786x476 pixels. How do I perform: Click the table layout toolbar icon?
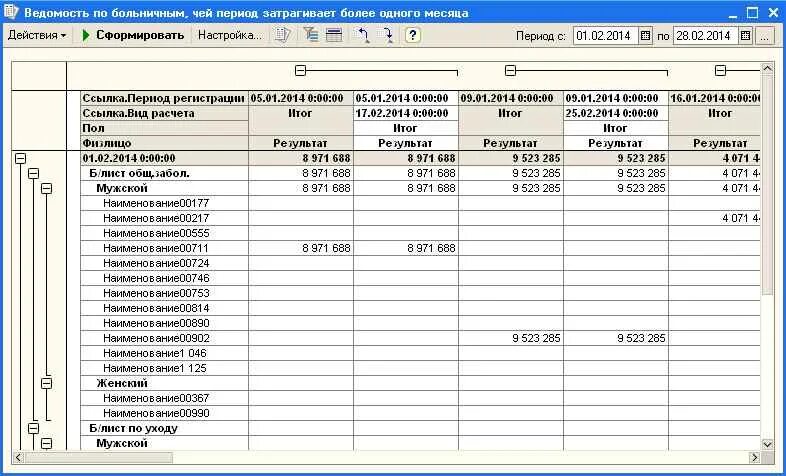pyautogui.click(x=334, y=35)
